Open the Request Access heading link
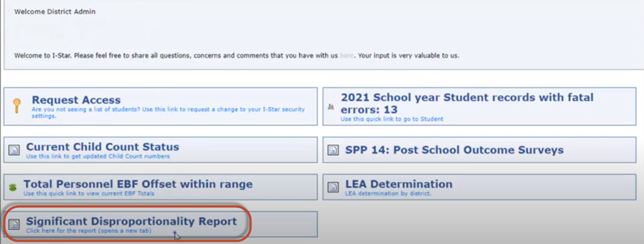Screen dimensions: 644x244 click(76, 100)
